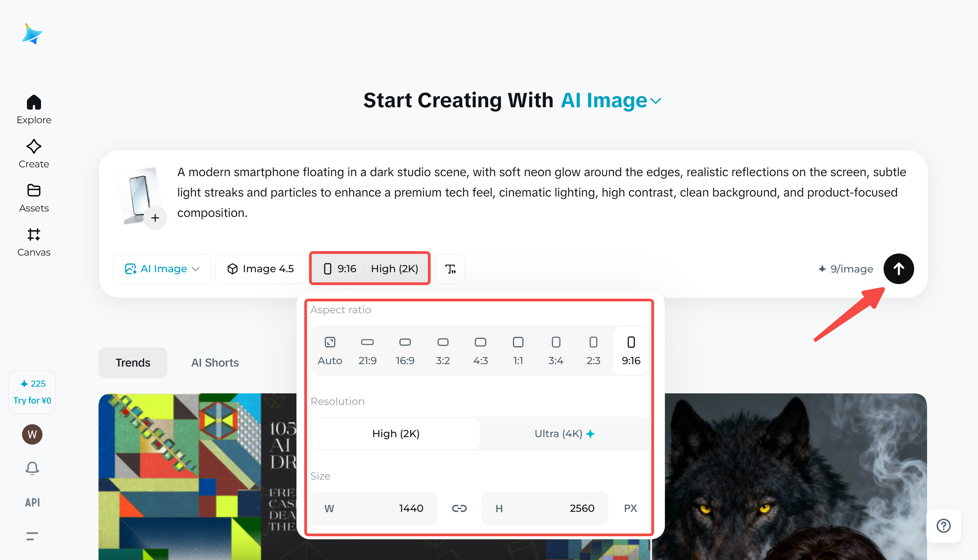Screen dimensions: 978x560
Task: Click the API sidebar icon
Action: pyautogui.click(x=32, y=502)
